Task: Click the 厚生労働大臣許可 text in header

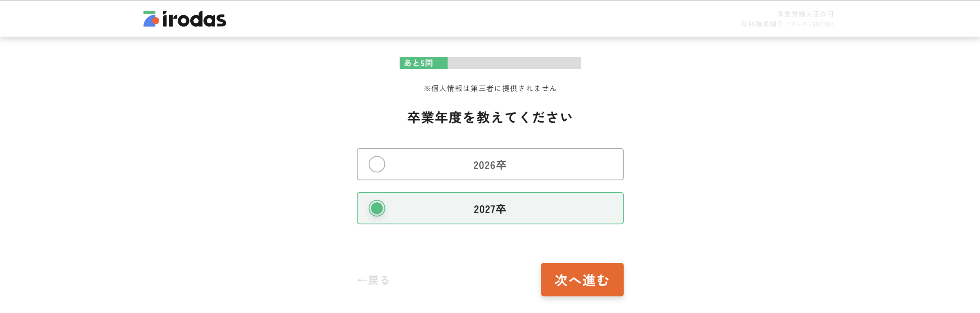Action: [x=805, y=14]
